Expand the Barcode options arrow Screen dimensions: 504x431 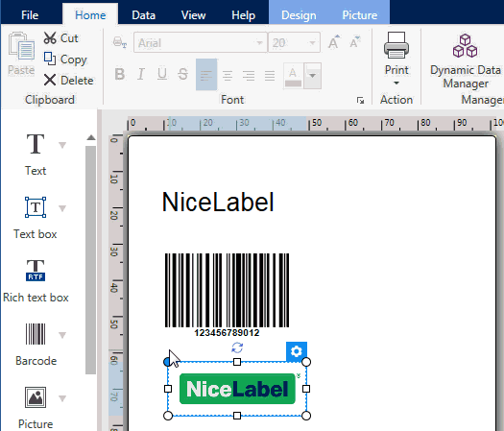[x=62, y=335]
